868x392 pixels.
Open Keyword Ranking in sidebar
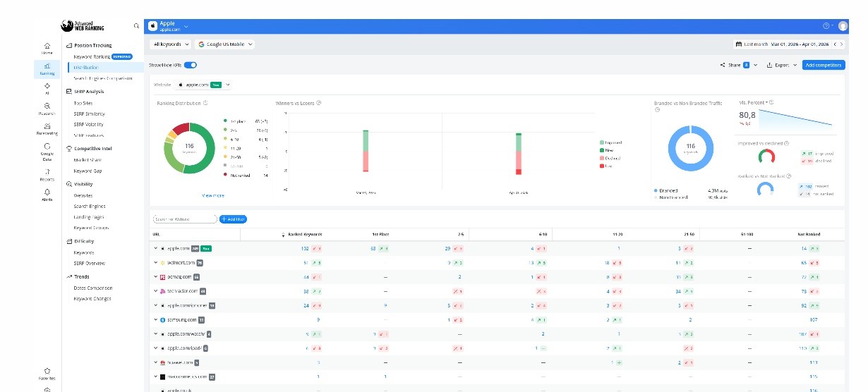(92, 56)
